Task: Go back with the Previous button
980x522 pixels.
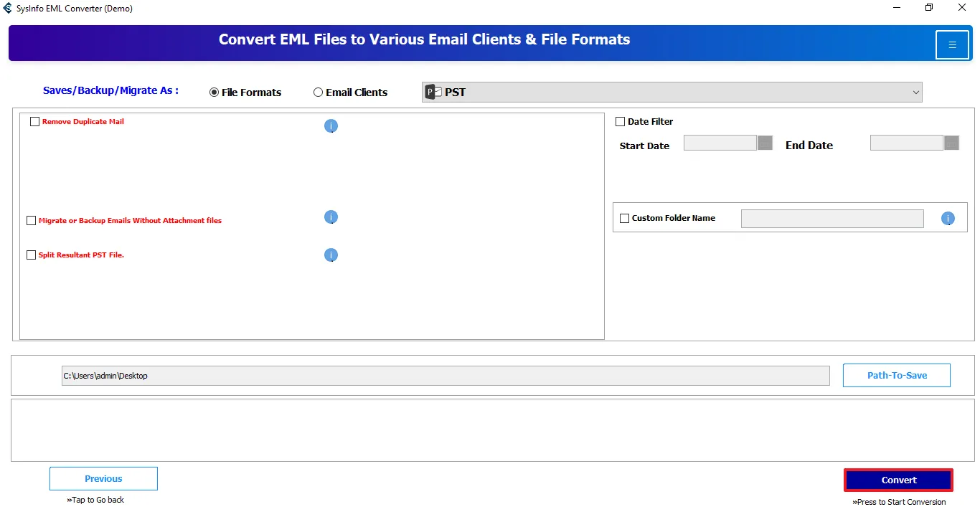Action: [103, 479]
